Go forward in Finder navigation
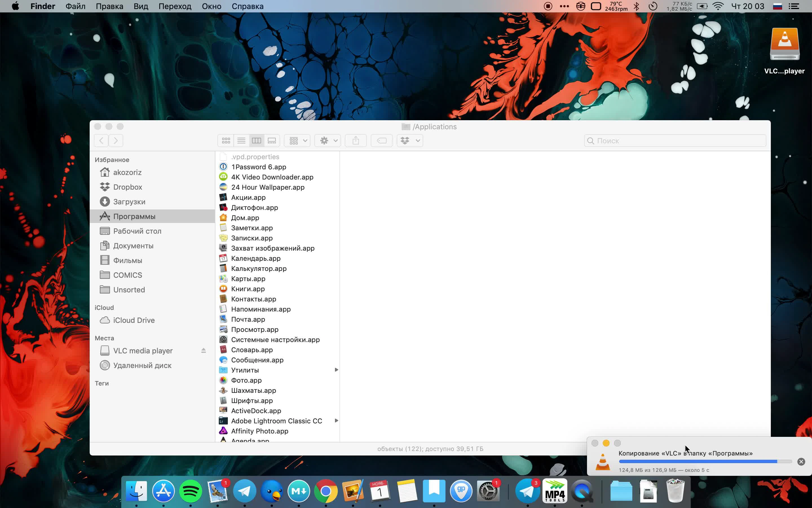 [116, 141]
